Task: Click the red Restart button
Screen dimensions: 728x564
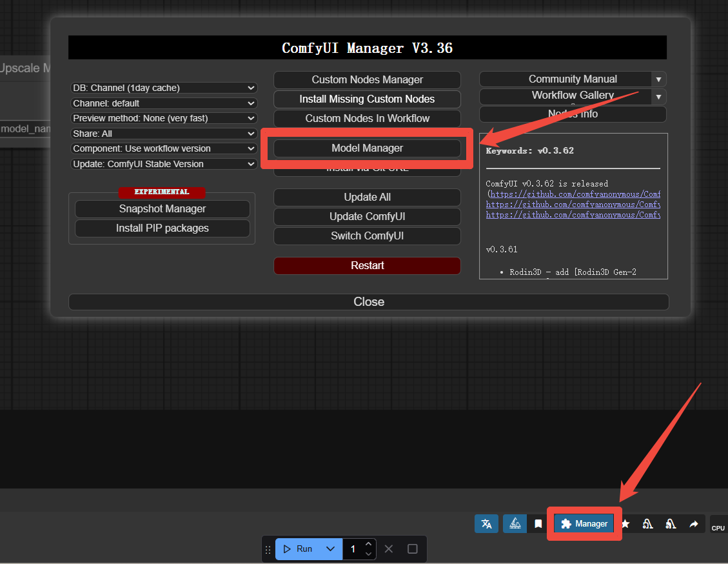Action: tap(367, 265)
